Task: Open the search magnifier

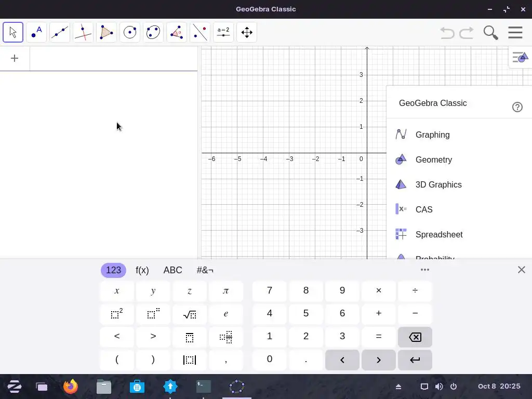Action: [490, 33]
